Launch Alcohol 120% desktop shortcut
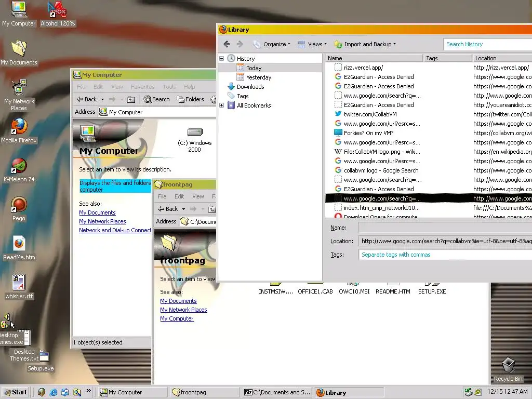 [58, 14]
